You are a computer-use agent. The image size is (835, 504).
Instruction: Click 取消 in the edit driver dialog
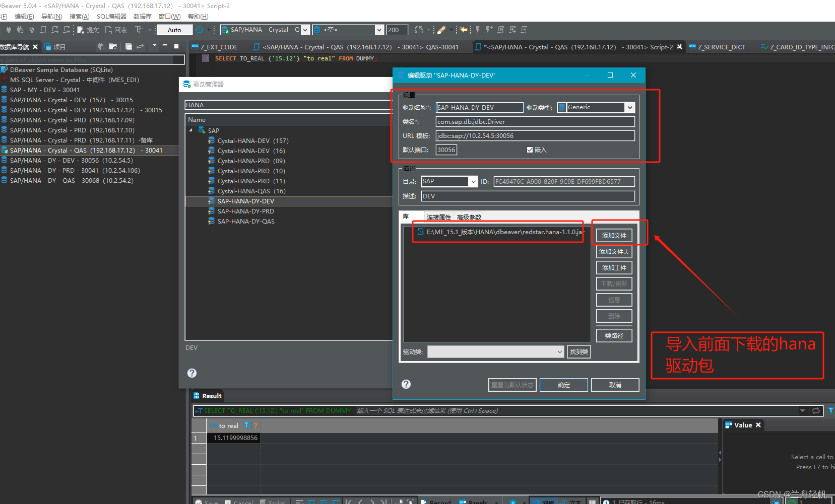pyautogui.click(x=615, y=385)
